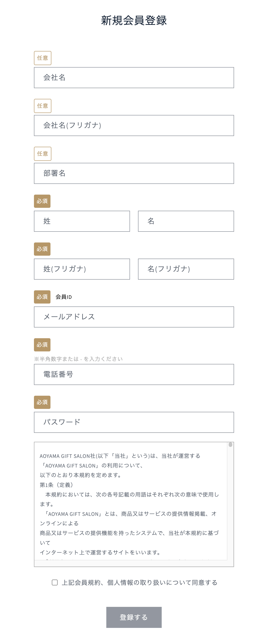The image size is (268, 644).
Task: Click the 姓(フリガナ) field
Action: click(82, 269)
